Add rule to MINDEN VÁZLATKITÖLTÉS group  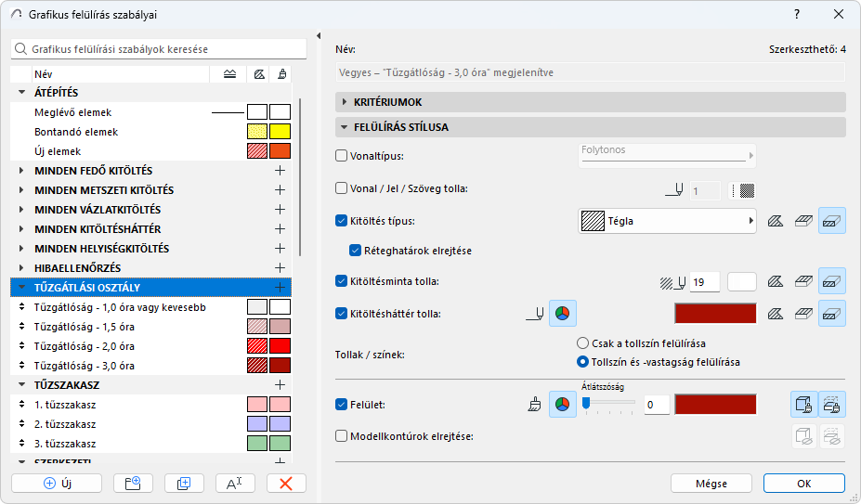click(280, 209)
